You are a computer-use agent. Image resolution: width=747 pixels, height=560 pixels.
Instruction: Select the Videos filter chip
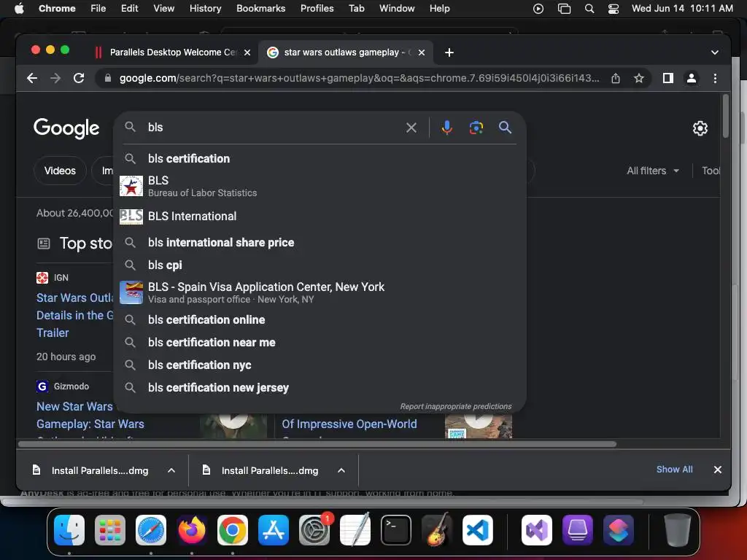click(60, 171)
